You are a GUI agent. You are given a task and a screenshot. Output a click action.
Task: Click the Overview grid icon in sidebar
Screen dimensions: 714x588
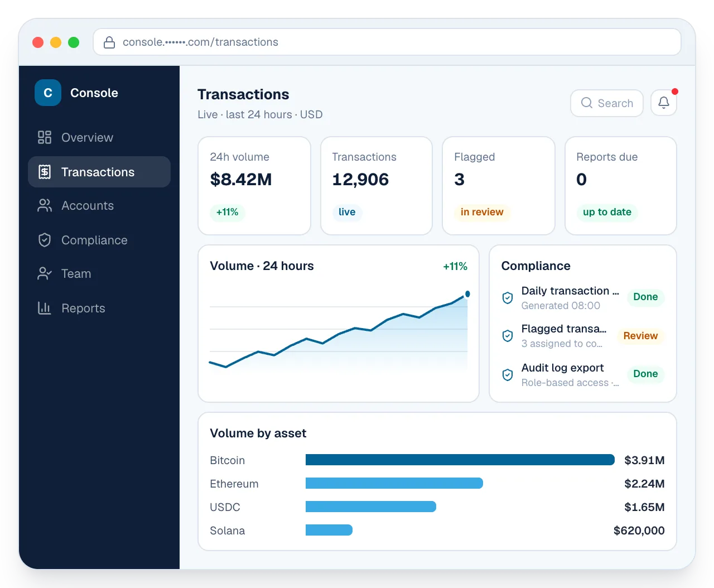click(x=45, y=137)
